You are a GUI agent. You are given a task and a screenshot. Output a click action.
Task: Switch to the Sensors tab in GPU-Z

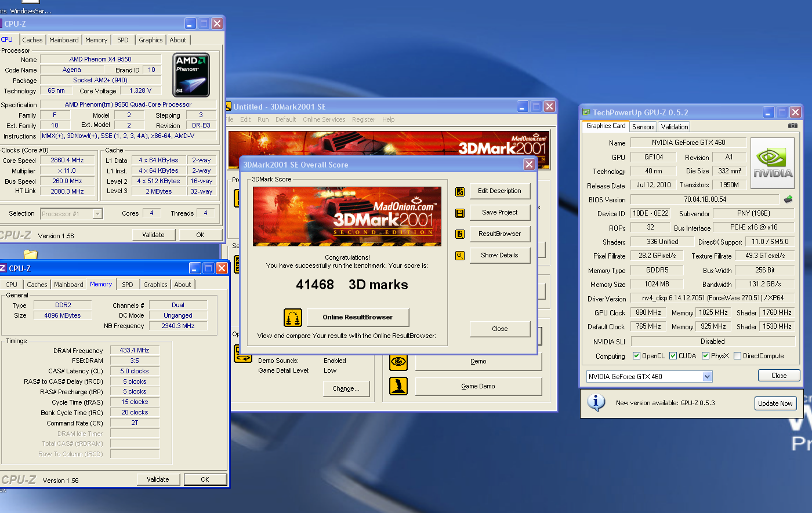click(643, 127)
